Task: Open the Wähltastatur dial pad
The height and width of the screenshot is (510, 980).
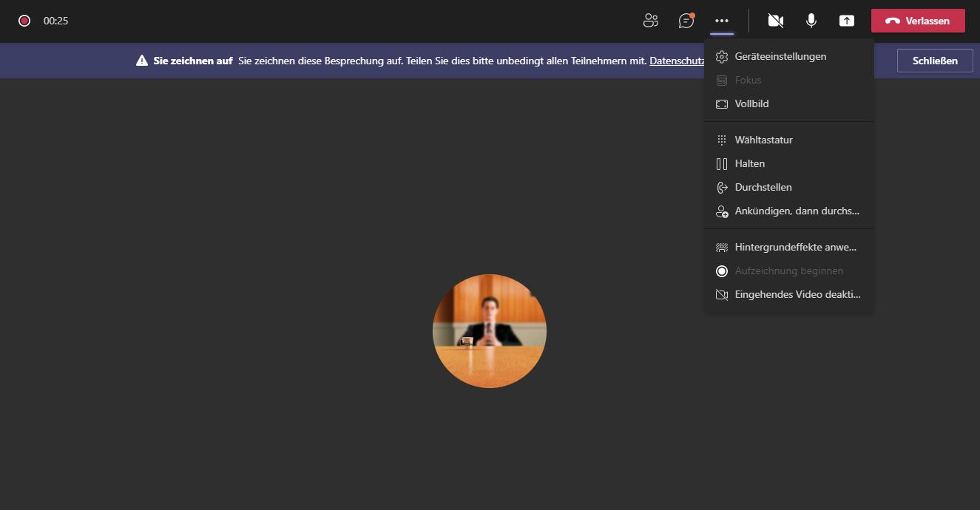Action: 789,140
